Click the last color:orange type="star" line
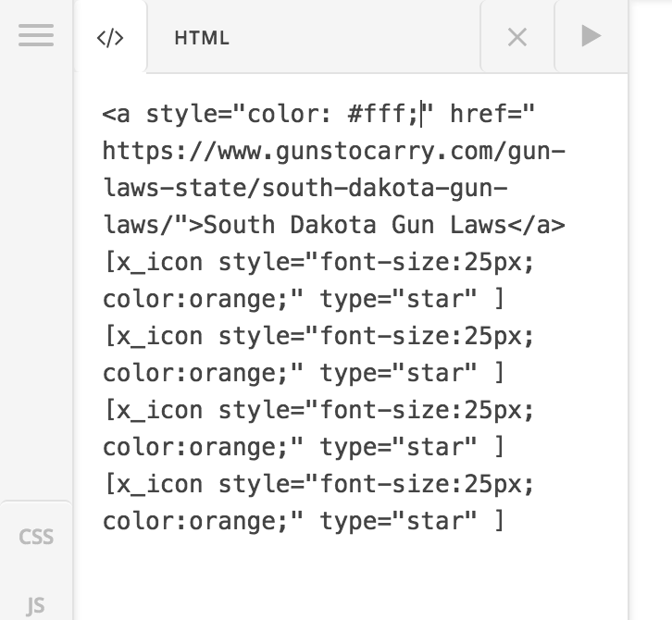Image resolution: width=672 pixels, height=620 pixels. point(303,521)
